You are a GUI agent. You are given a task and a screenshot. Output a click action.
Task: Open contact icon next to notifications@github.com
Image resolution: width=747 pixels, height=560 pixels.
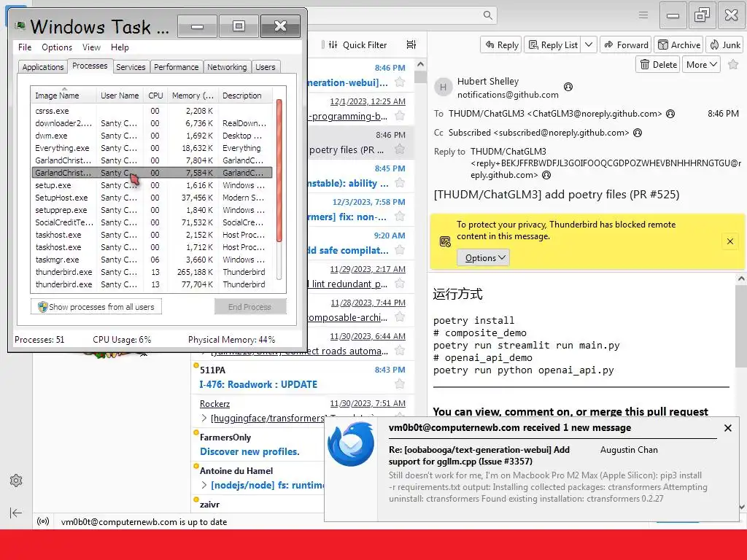(568, 87)
